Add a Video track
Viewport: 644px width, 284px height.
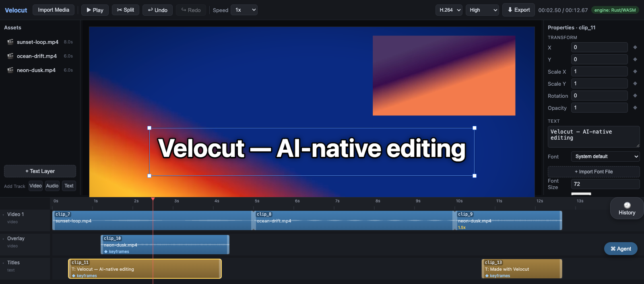coord(35,186)
